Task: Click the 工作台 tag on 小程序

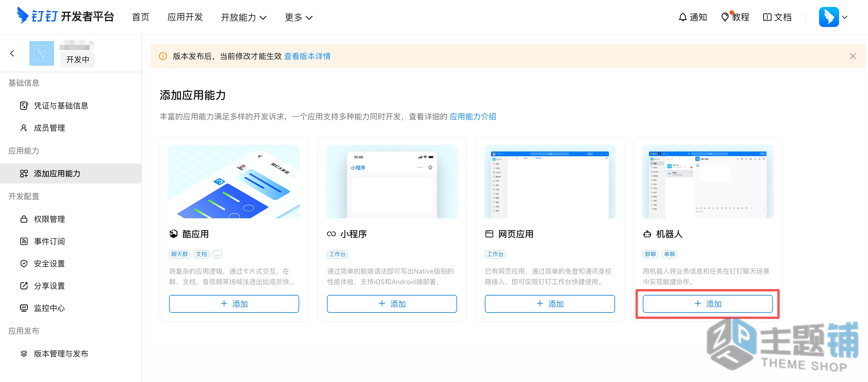Action: coord(337,254)
